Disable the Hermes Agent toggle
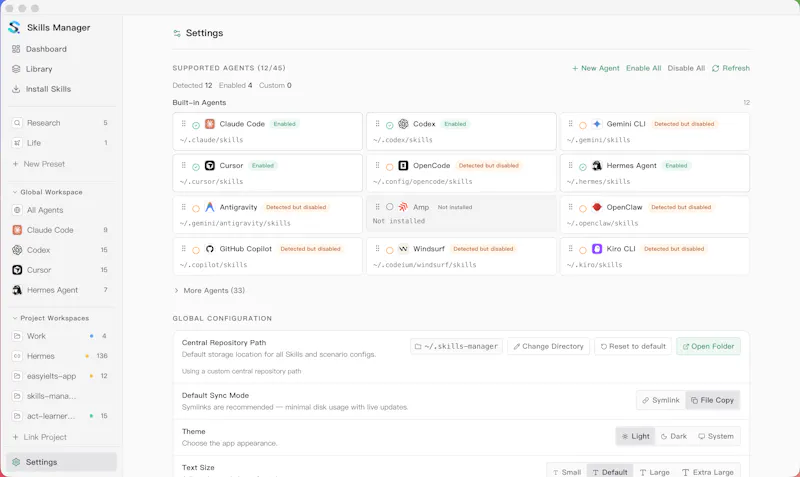Screen dimensions: 800x477 click(x=583, y=167)
